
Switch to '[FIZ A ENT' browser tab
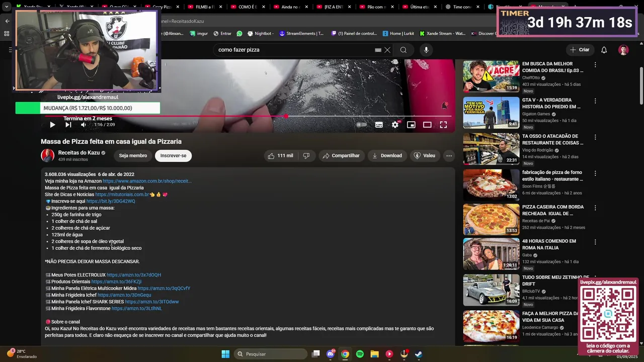[x=334, y=7]
